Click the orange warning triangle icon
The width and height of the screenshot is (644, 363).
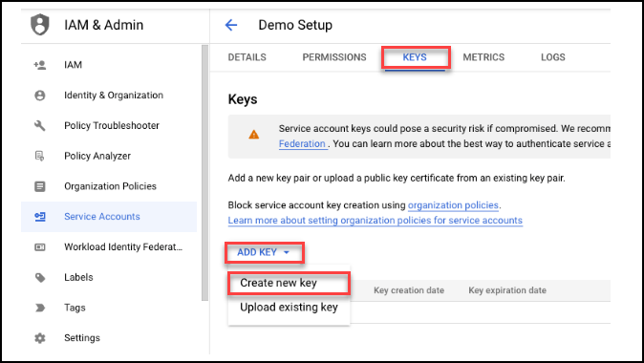click(254, 135)
